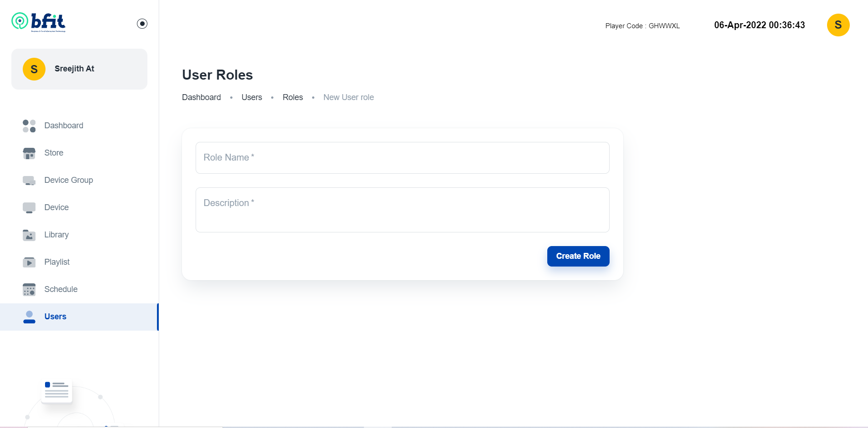The width and height of the screenshot is (868, 428).
Task: Follow the Users breadcrumb link
Action: [252, 97]
